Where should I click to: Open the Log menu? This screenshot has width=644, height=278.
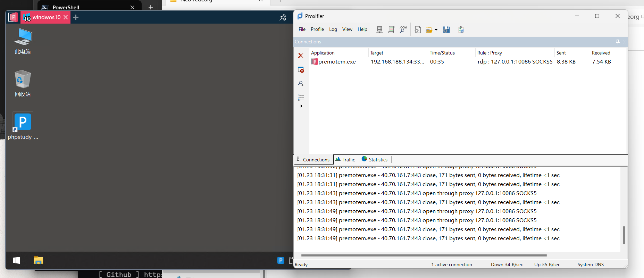[333, 30]
